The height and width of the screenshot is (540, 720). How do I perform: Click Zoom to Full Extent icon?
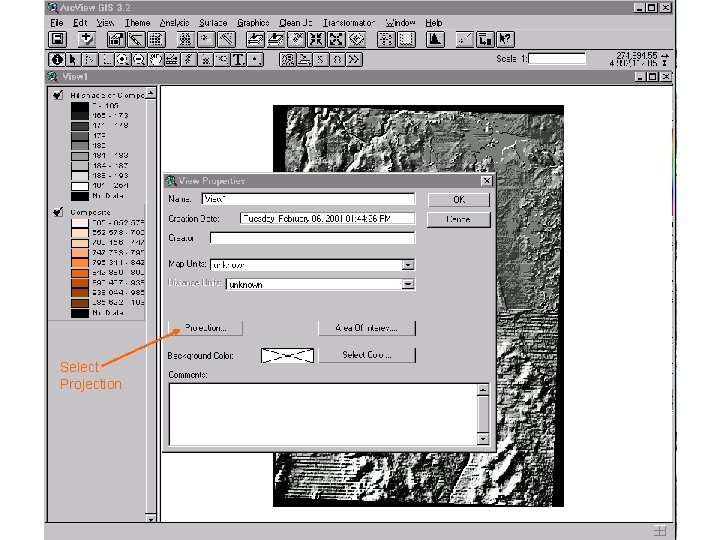tap(255, 39)
